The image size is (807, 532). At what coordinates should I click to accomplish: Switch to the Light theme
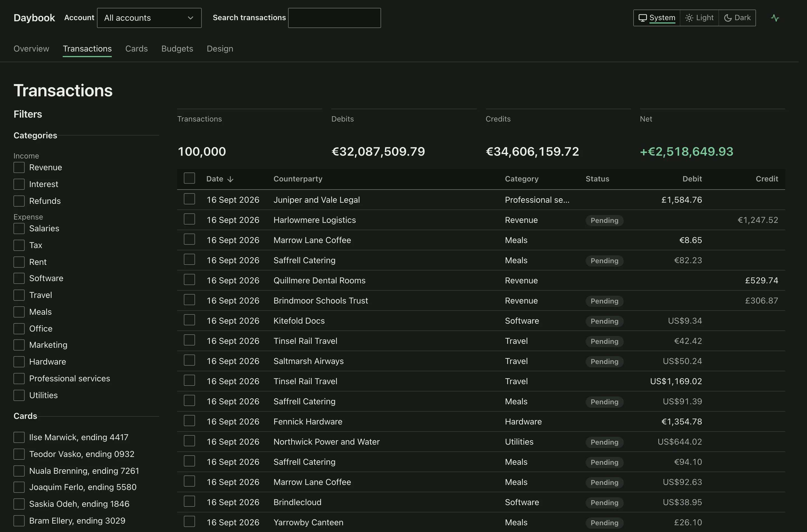pos(699,18)
